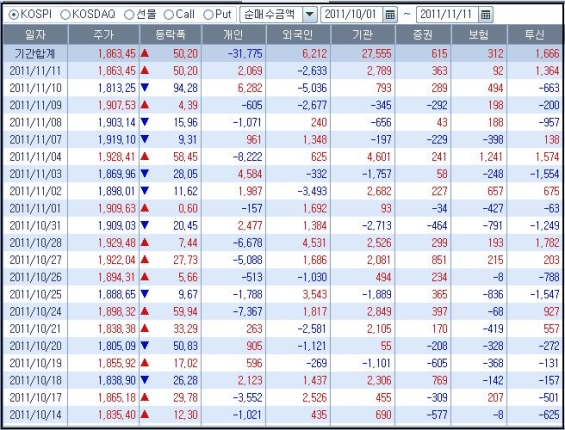Click the 개인 column header
Image resolution: width=565 pixels, height=430 pixels.
233,35
